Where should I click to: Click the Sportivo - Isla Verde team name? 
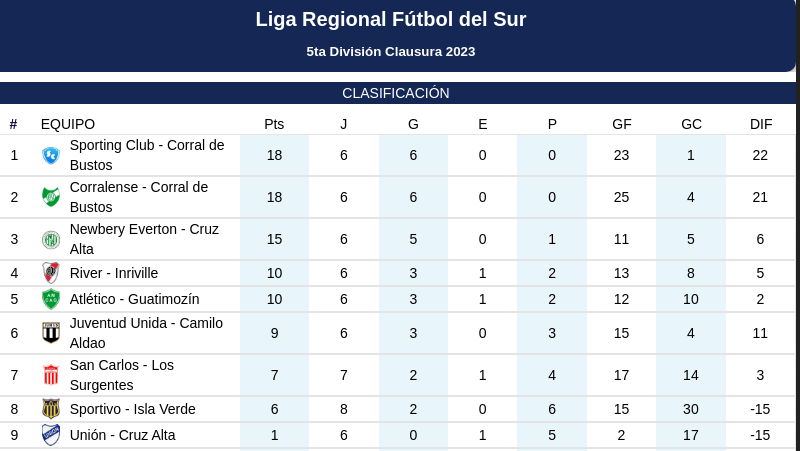[133, 409]
